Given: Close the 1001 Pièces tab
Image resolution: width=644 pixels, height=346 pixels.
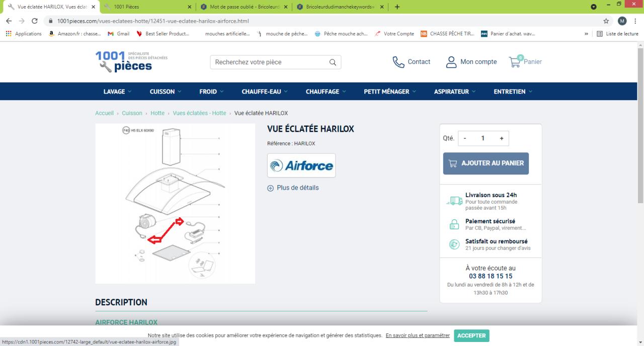Looking at the screenshot, I should 190,7.
